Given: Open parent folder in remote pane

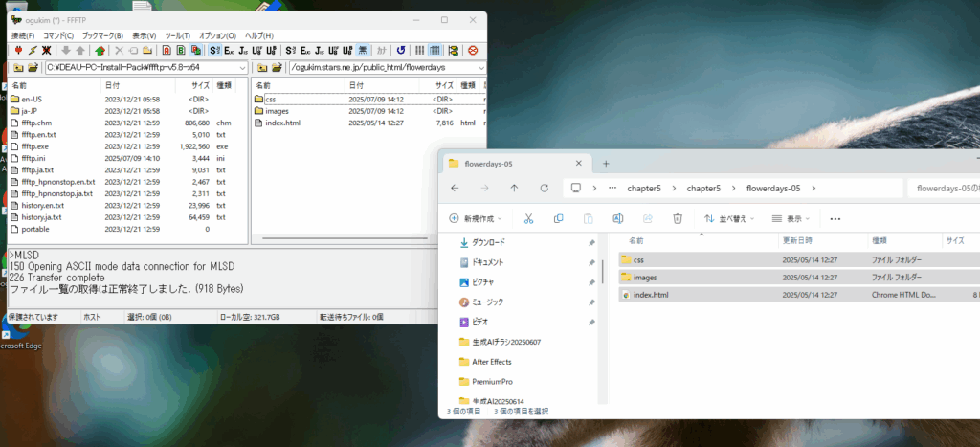Looking at the screenshot, I should [259, 68].
